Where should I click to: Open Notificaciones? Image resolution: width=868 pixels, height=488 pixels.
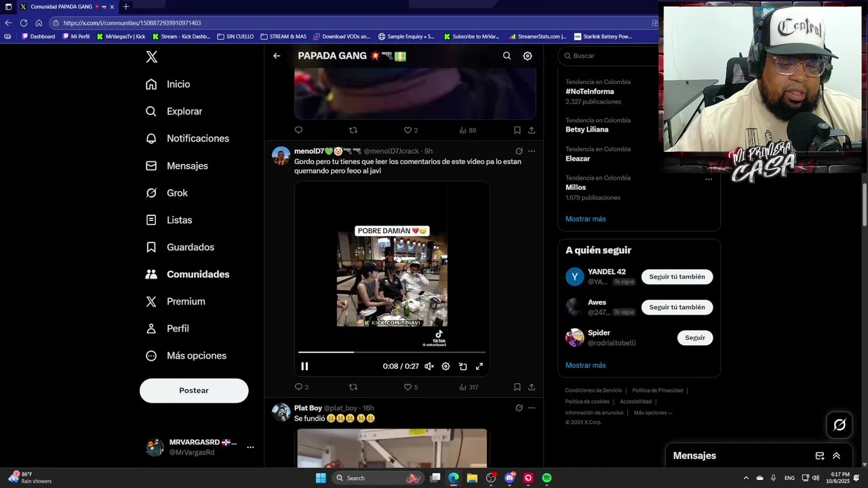pyautogui.click(x=188, y=138)
